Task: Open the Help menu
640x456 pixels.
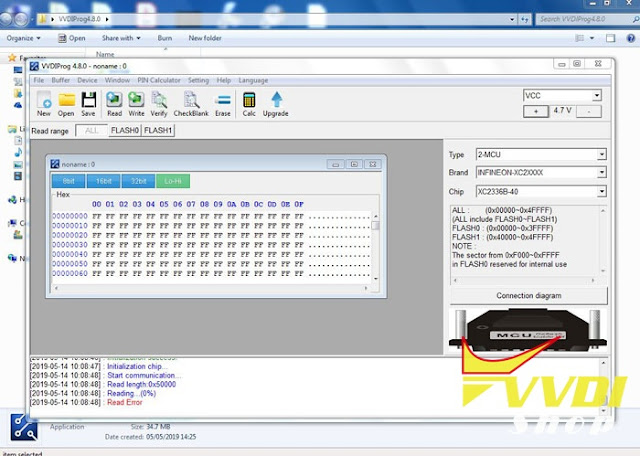Action: click(x=224, y=80)
